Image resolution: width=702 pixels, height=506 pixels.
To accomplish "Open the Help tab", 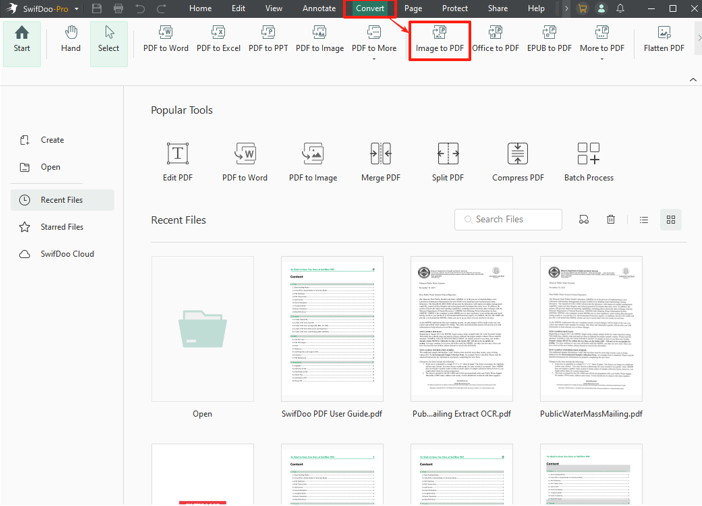I will [536, 9].
